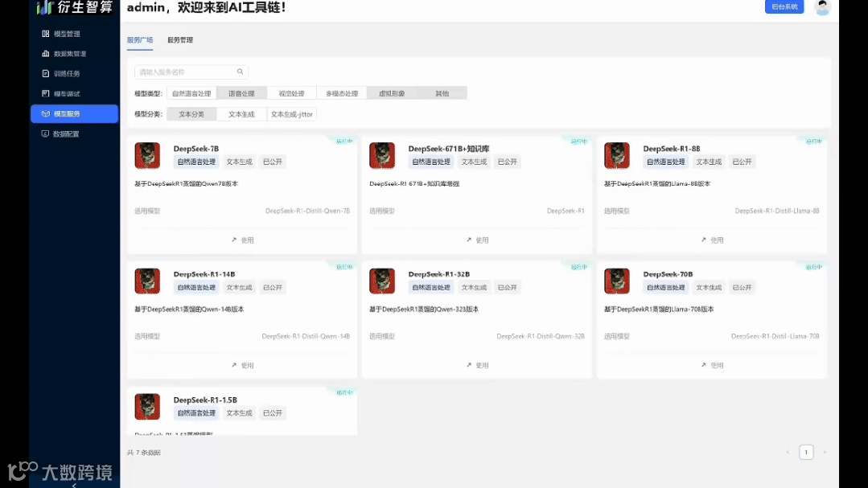Screen dimensions: 868x488
Task: Select the 文本生成-jittor model category
Action: 292,114
